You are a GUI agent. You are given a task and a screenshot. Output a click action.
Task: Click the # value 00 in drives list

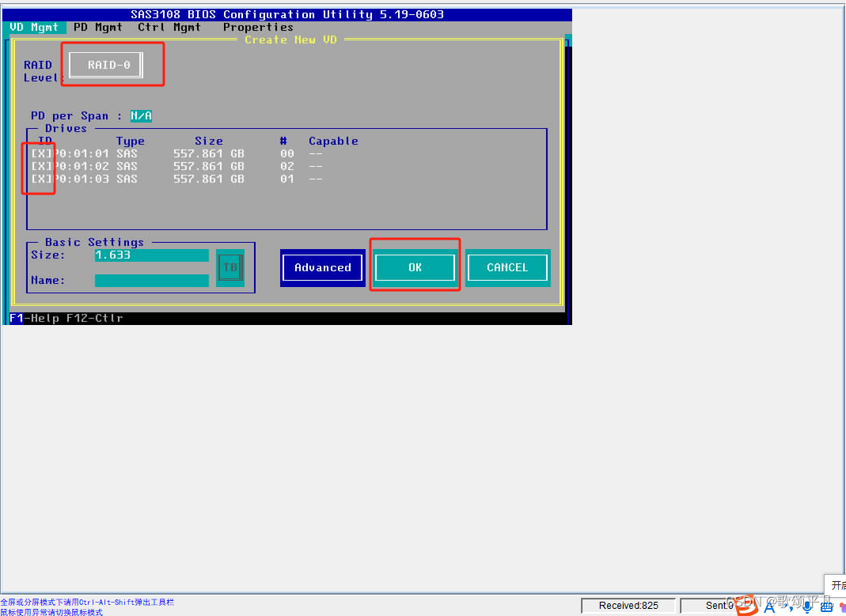[x=287, y=153]
